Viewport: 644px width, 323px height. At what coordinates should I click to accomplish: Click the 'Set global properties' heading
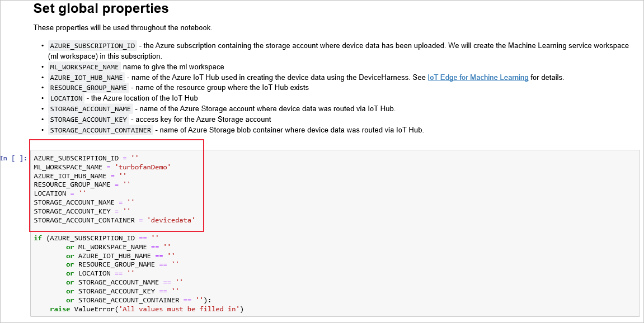tap(101, 9)
